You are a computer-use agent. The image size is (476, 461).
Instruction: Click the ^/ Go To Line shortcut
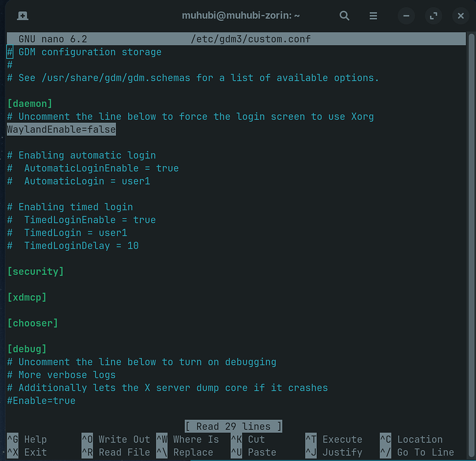(417, 452)
